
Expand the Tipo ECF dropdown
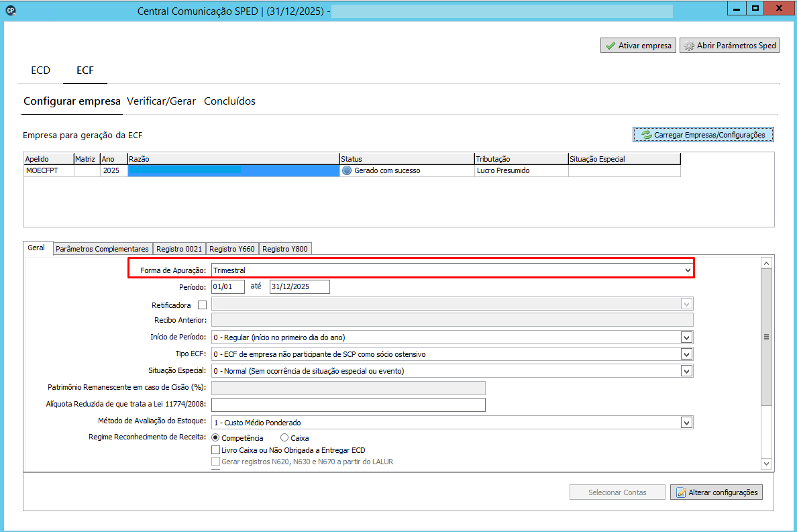[x=686, y=354]
